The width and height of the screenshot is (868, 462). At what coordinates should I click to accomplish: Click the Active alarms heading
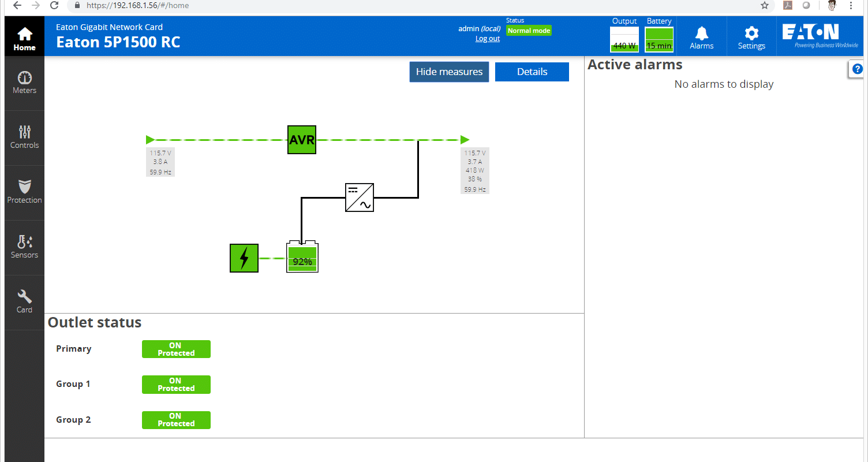pyautogui.click(x=635, y=65)
